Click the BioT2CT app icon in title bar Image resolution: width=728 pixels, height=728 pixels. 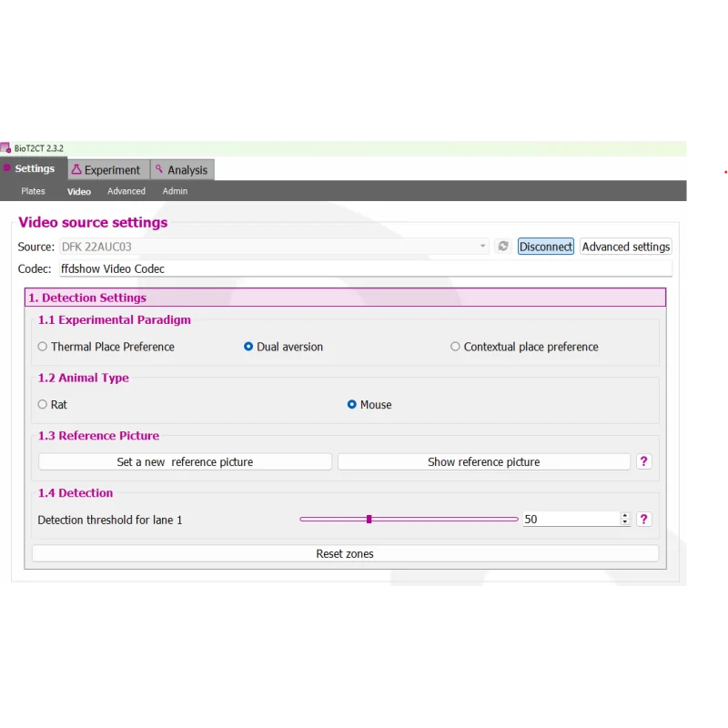point(7,147)
